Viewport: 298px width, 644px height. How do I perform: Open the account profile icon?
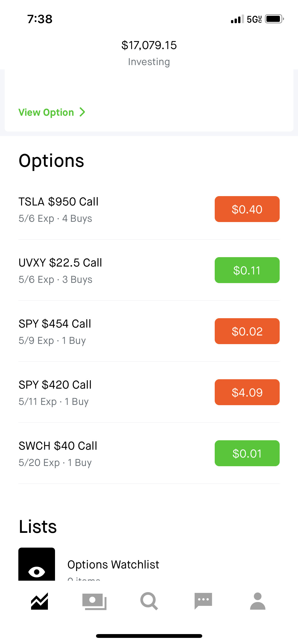(258, 601)
